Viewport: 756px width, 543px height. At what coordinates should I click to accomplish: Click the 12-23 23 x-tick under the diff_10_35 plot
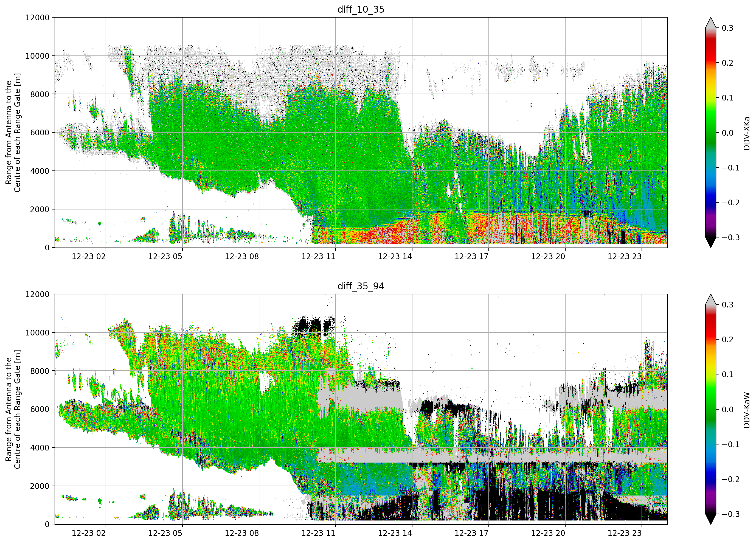[x=625, y=256]
